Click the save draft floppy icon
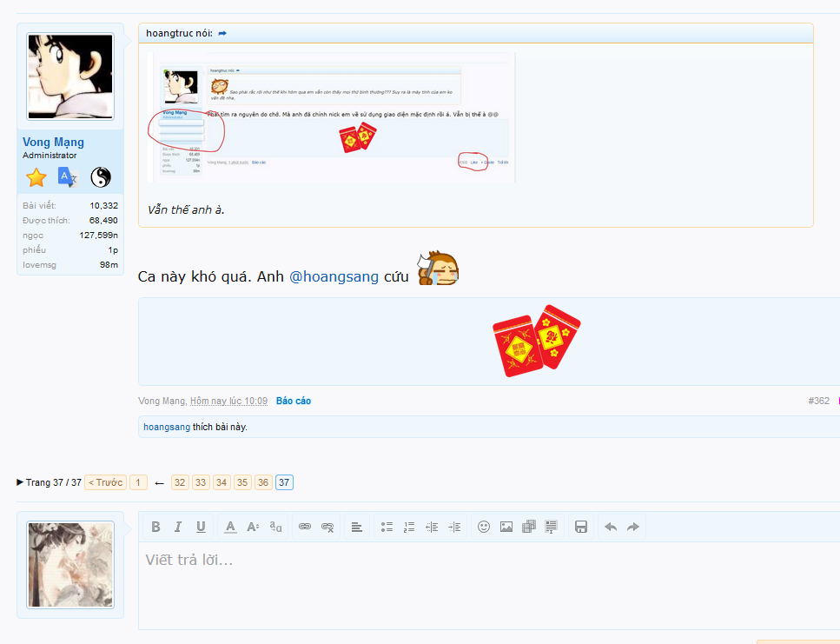Viewport: 840px width, 644px height. (x=581, y=527)
